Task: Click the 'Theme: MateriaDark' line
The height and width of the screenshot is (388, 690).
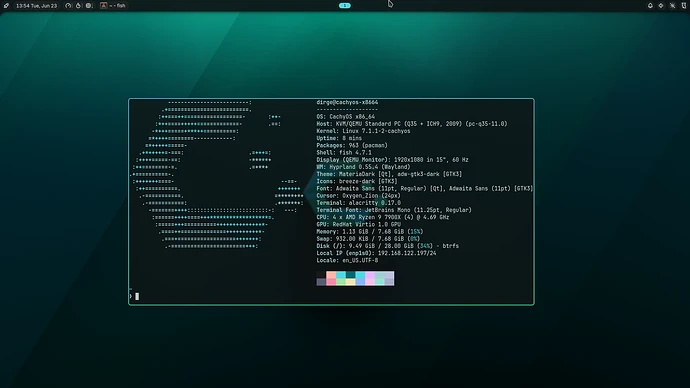Action: pos(389,174)
